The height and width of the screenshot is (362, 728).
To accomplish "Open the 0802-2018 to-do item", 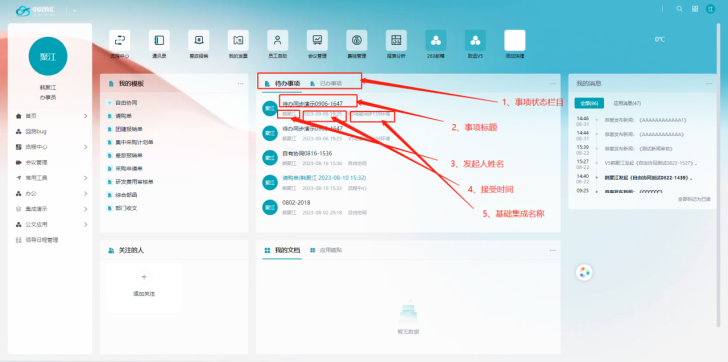I will point(296,203).
